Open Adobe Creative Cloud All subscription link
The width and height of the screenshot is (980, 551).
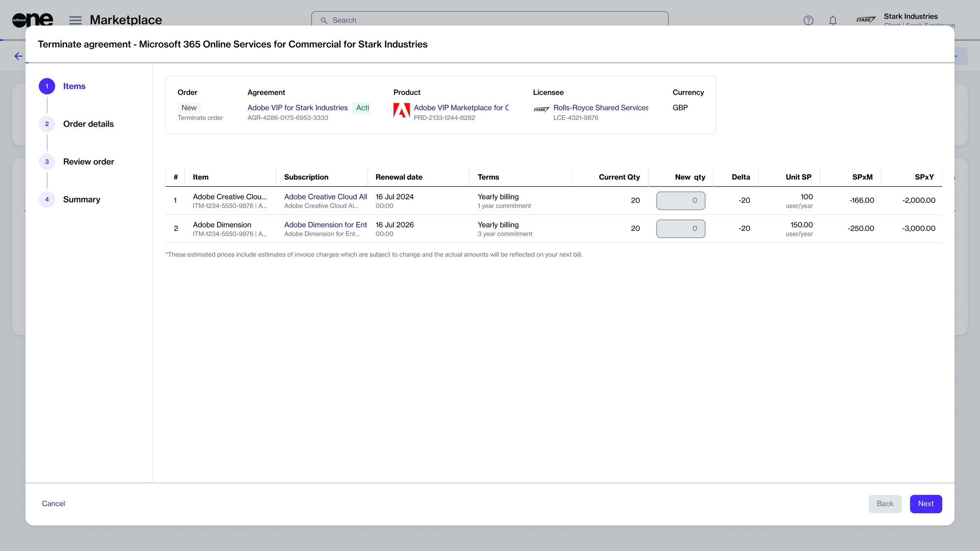pos(325,197)
